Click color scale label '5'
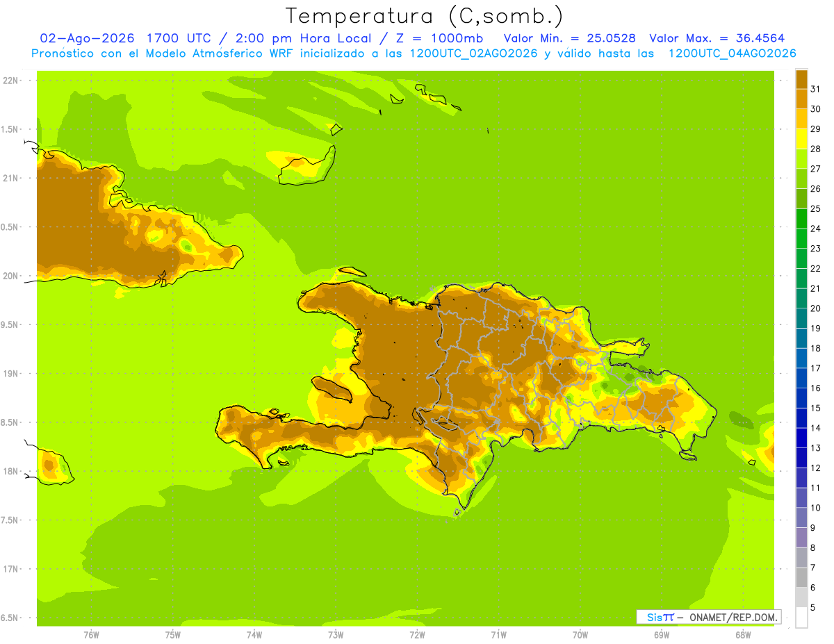 coord(813,607)
